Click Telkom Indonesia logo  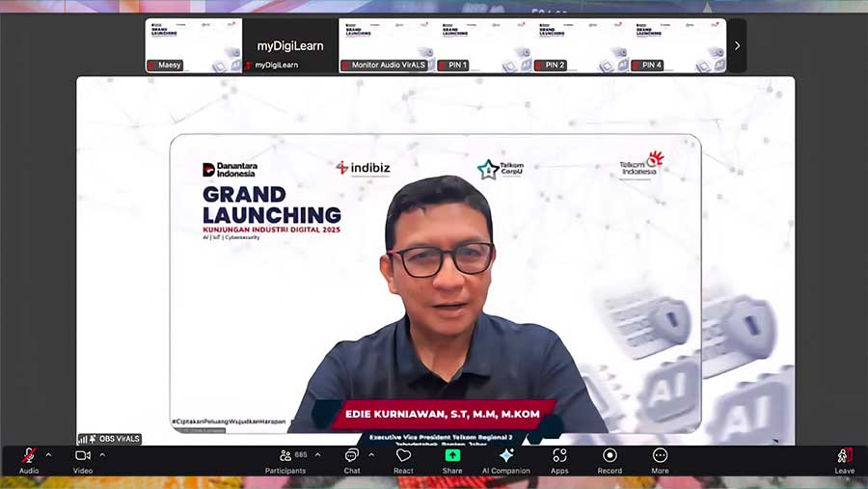pyautogui.click(x=641, y=165)
